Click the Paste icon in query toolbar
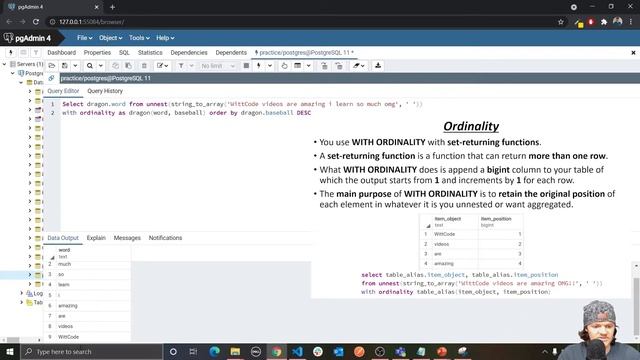This screenshot has width=640, height=360. (x=128, y=66)
